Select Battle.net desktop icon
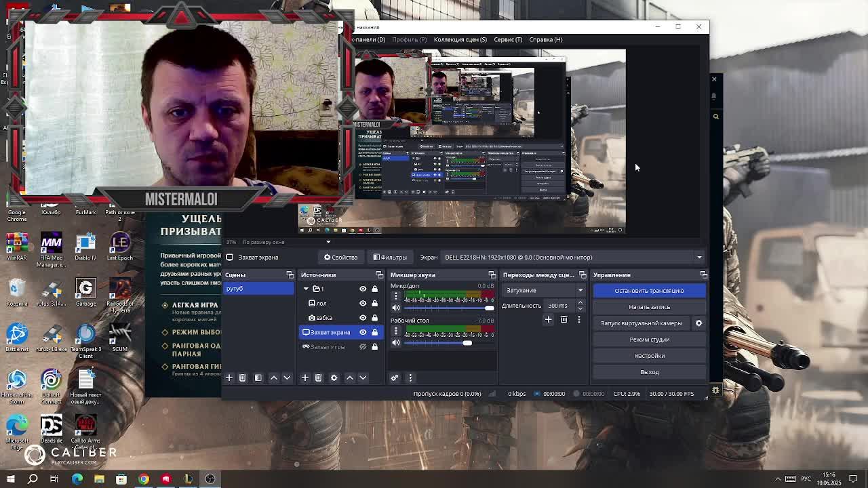 [x=17, y=338]
